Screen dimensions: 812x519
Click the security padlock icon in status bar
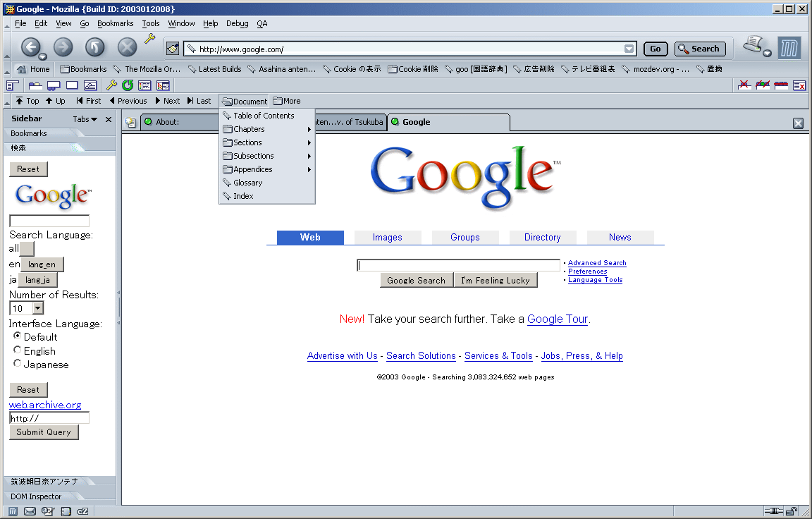point(792,511)
